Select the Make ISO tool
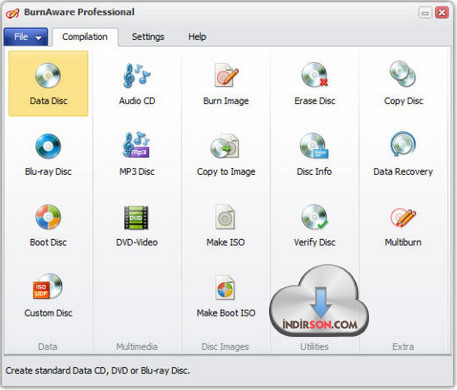 (x=226, y=226)
